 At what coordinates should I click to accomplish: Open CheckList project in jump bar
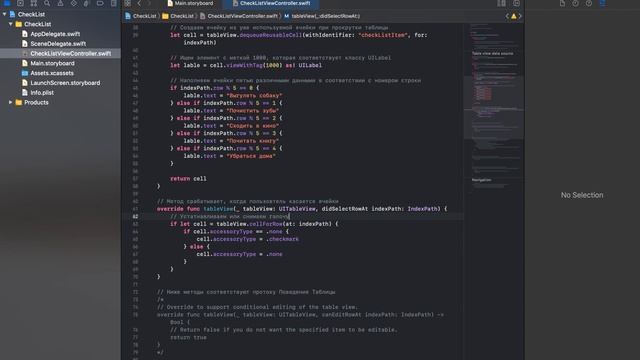[141, 16]
